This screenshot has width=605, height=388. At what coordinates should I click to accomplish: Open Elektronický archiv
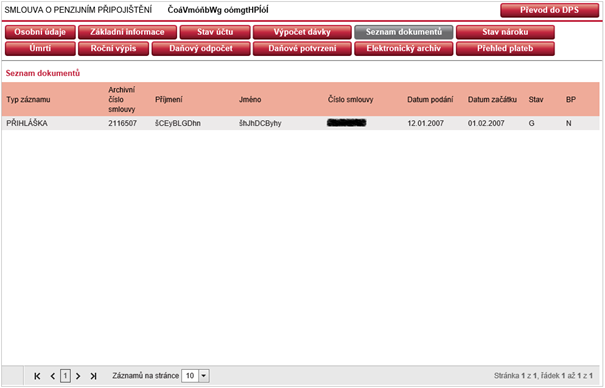pyautogui.click(x=404, y=49)
